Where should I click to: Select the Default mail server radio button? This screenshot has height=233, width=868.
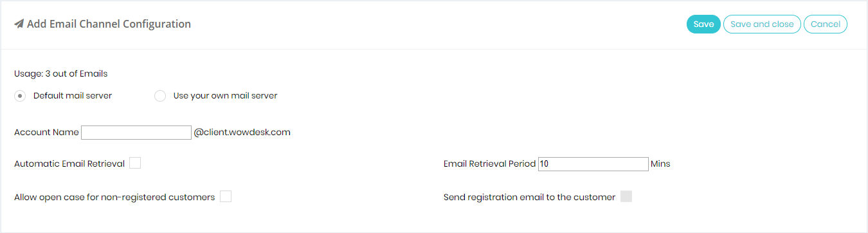pyautogui.click(x=20, y=96)
